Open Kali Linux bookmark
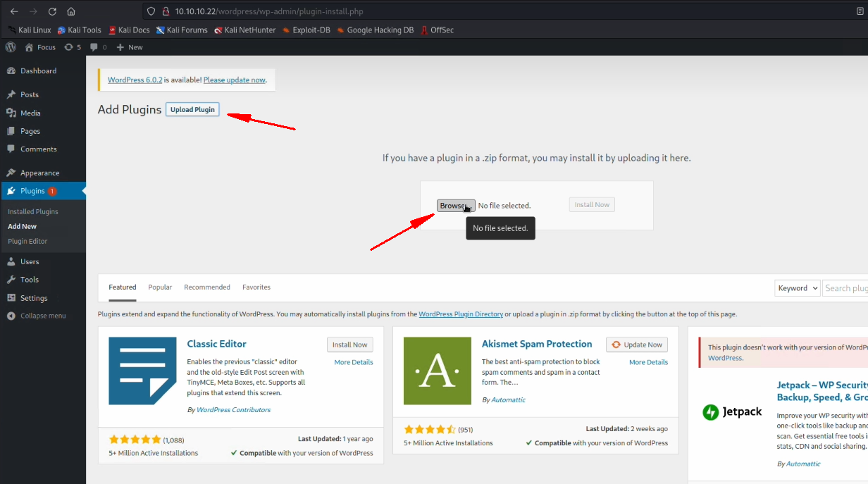 pos(30,30)
